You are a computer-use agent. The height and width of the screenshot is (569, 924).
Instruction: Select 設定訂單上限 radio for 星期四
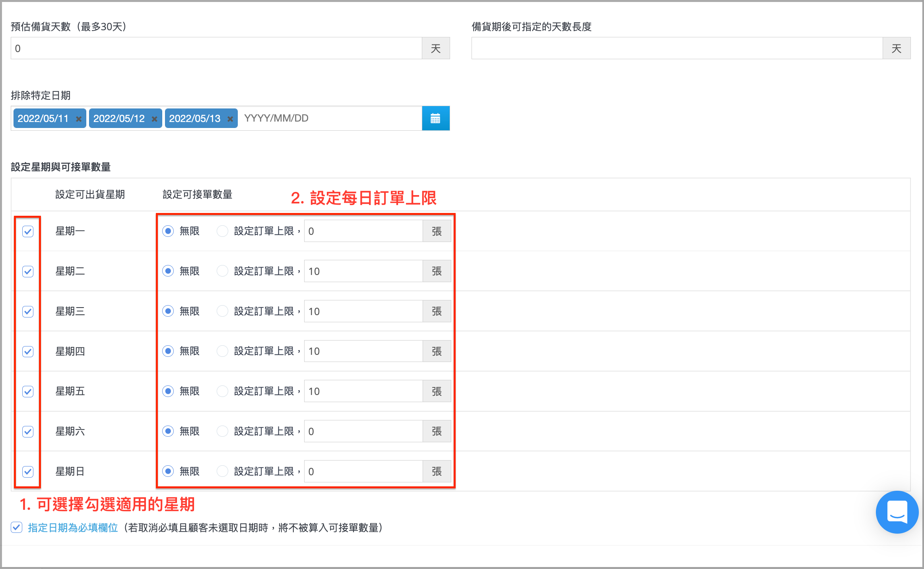pos(222,351)
